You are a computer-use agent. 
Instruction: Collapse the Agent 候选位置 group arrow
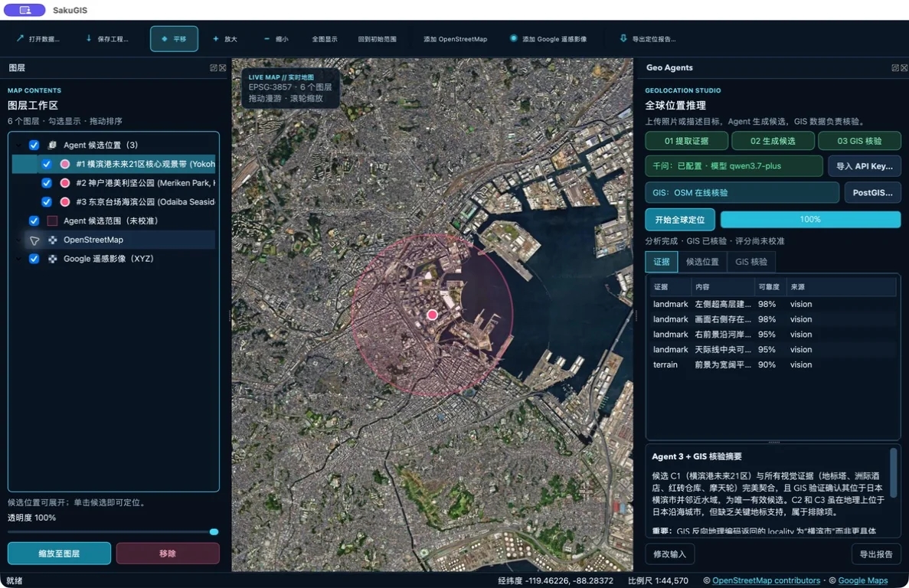pos(18,145)
